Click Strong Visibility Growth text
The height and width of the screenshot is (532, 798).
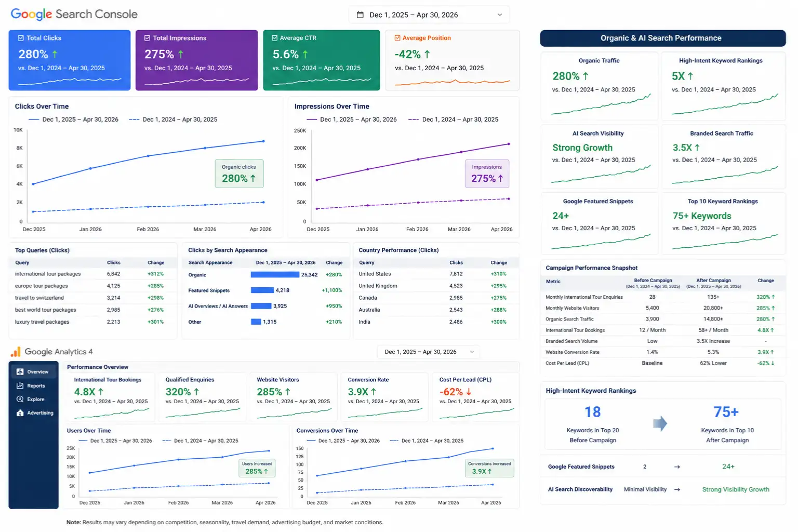pos(736,490)
